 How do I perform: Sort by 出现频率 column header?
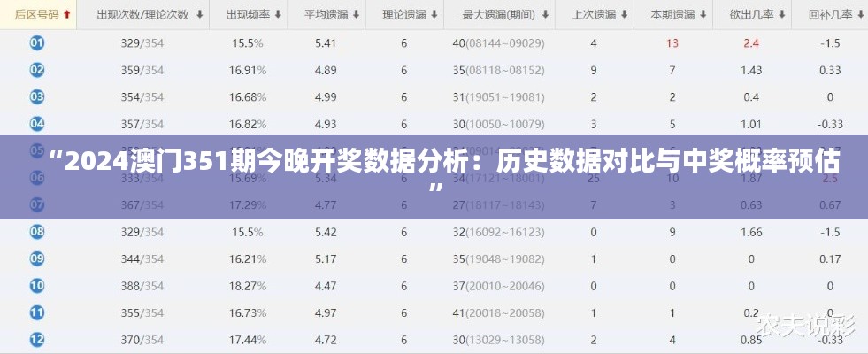pos(248,15)
